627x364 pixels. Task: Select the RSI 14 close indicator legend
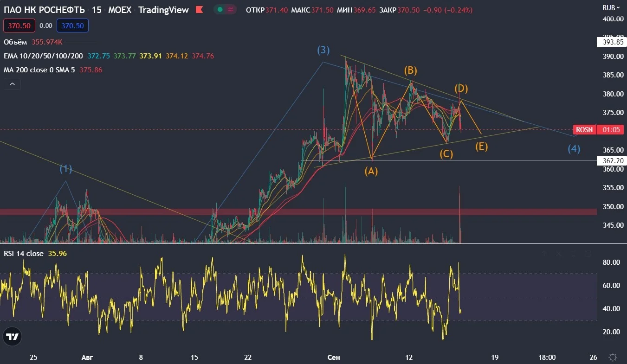pos(24,254)
